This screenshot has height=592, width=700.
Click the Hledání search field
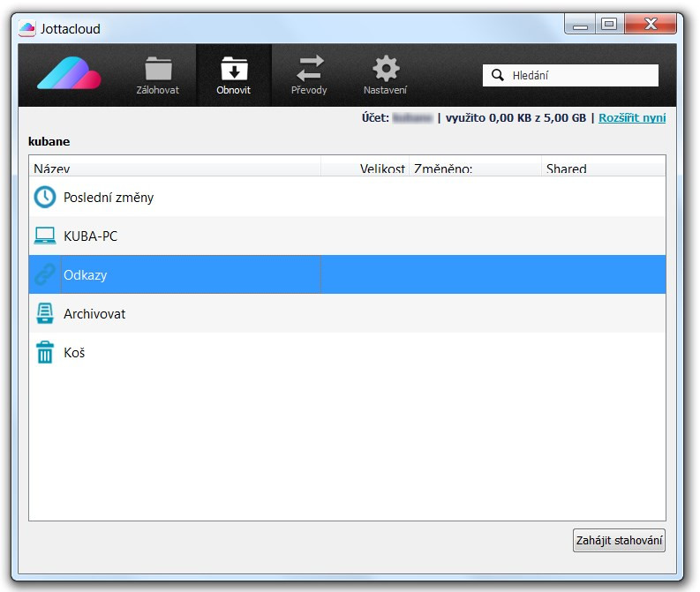click(x=570, y=75)
